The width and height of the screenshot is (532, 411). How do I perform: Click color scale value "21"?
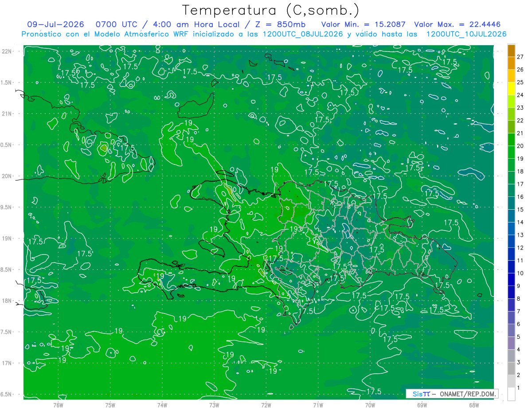521,133
